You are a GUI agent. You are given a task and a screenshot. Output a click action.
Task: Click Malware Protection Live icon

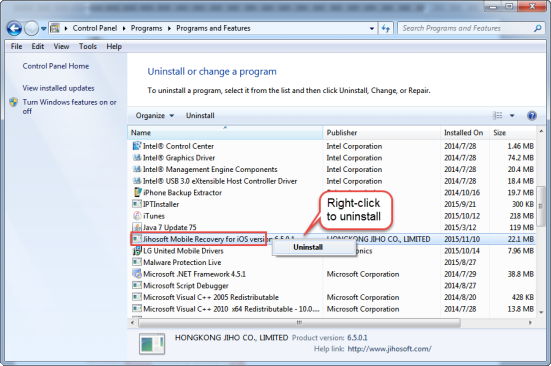[x=137, y=262]
